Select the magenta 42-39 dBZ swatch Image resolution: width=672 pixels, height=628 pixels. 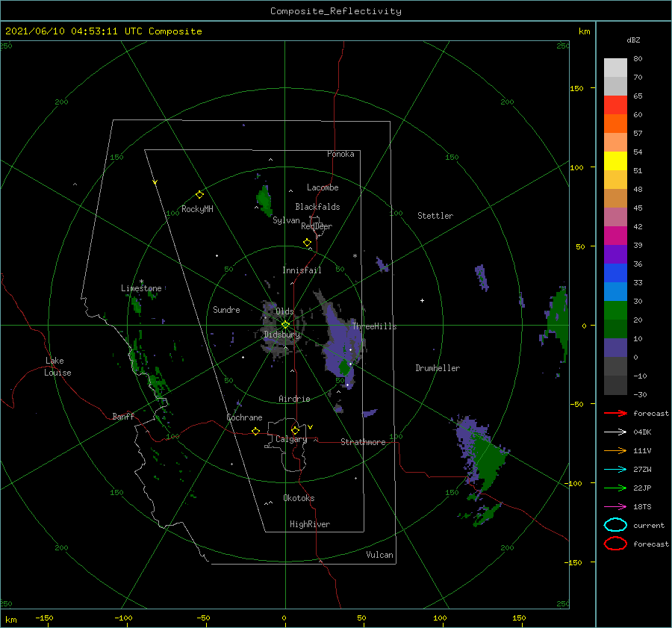coord(615,236)
